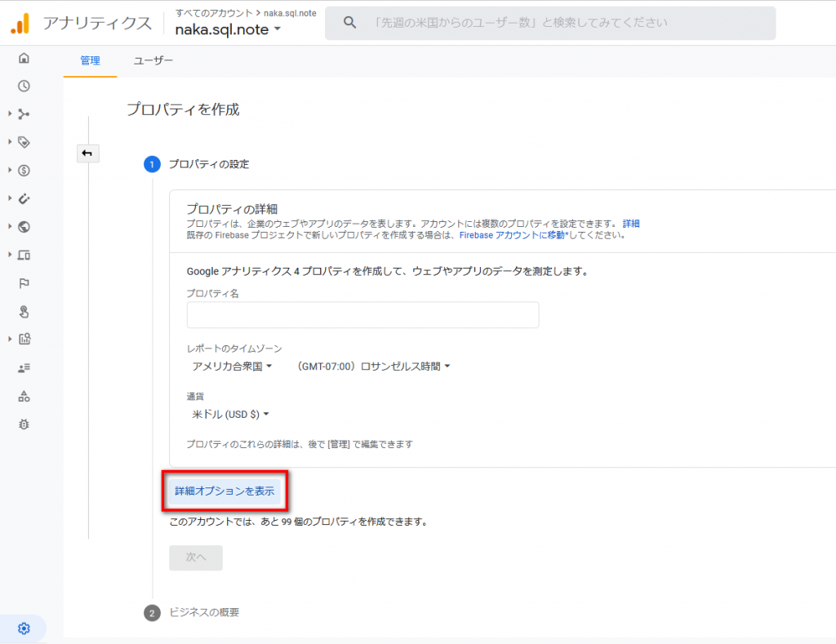Click the アナリティクス product title
The image size is (836, 644).
coord(98,23)
